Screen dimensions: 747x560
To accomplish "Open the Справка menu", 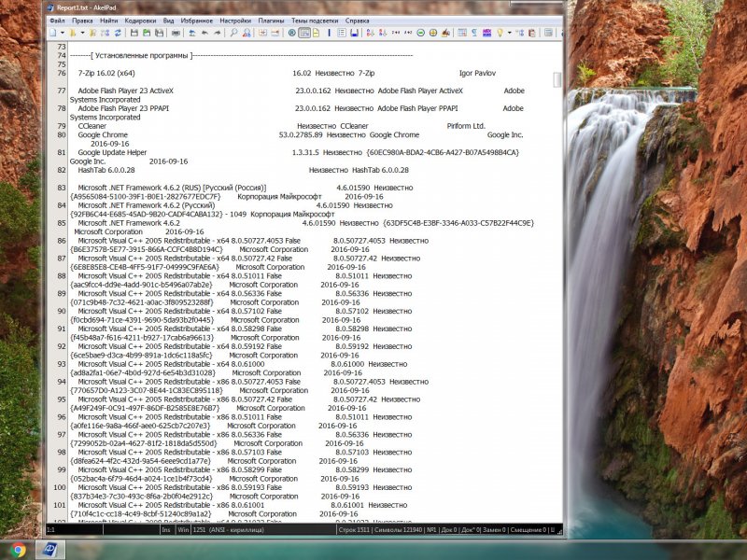I will pyautogui.click(x=358, y=21).
